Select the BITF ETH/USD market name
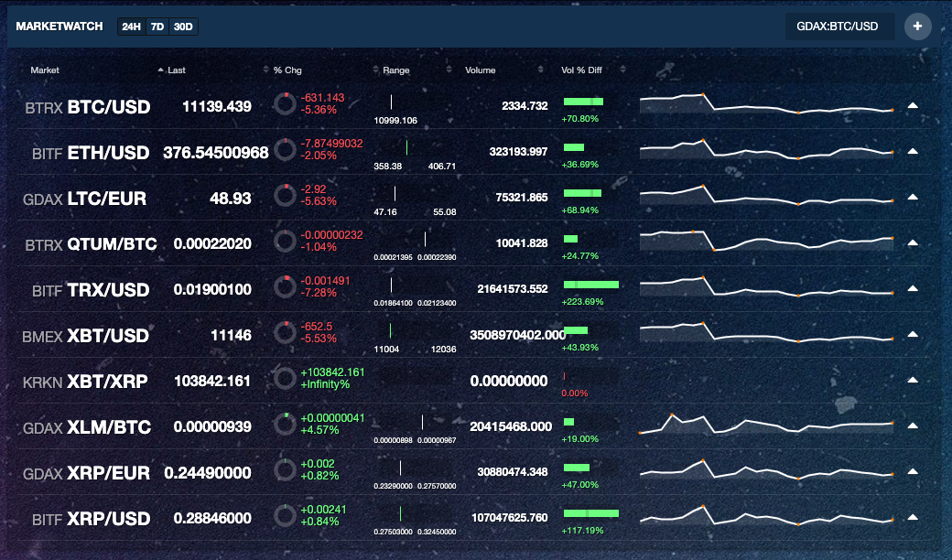The width and height of the screenshot is (952, 560). click(91, 153)
